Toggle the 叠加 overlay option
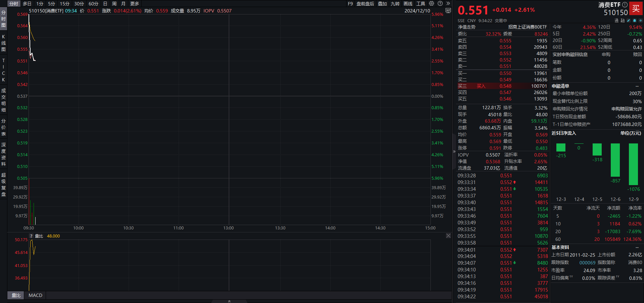 pyautogui.click(x=382, y=4)
